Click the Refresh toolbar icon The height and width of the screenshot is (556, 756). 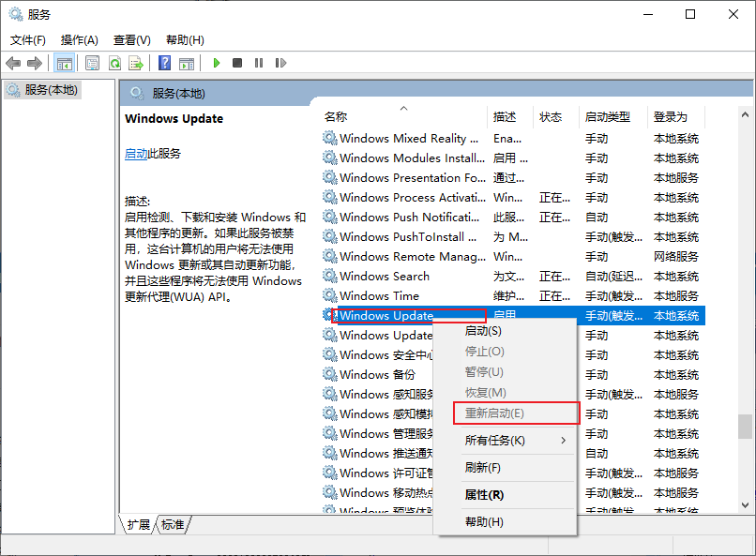114,63
